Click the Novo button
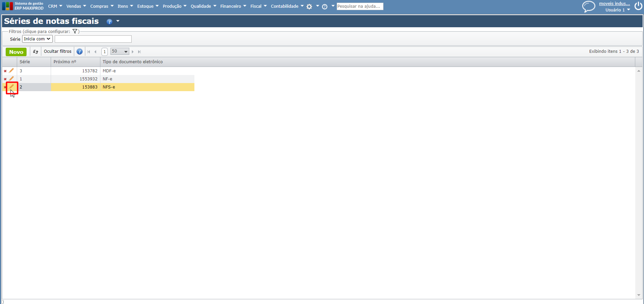 [x=16, y=52]
